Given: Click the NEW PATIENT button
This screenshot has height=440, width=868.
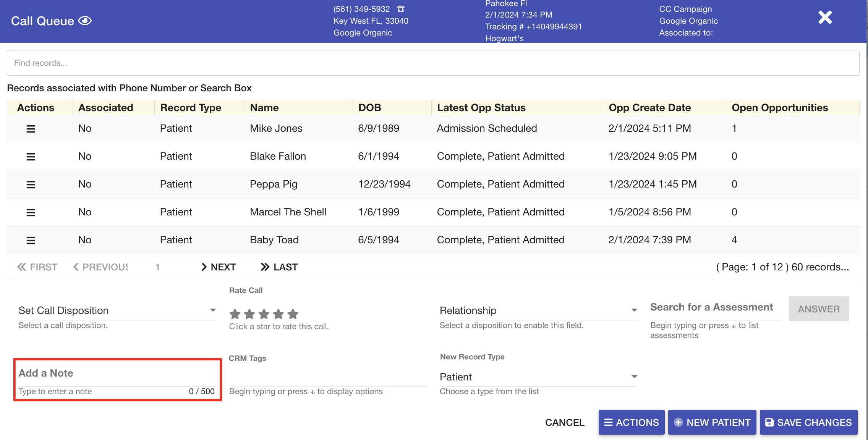Looking at the screenshot, I should (x=712, y=422).
